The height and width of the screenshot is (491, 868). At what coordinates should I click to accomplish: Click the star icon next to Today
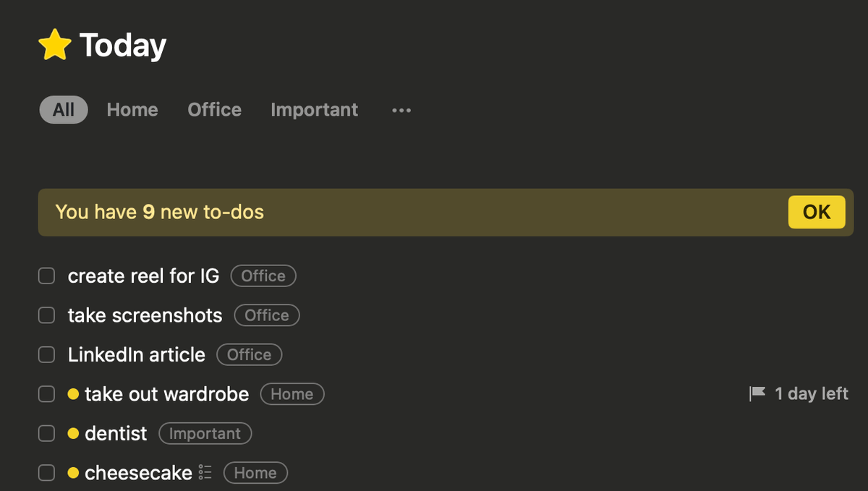55,44
